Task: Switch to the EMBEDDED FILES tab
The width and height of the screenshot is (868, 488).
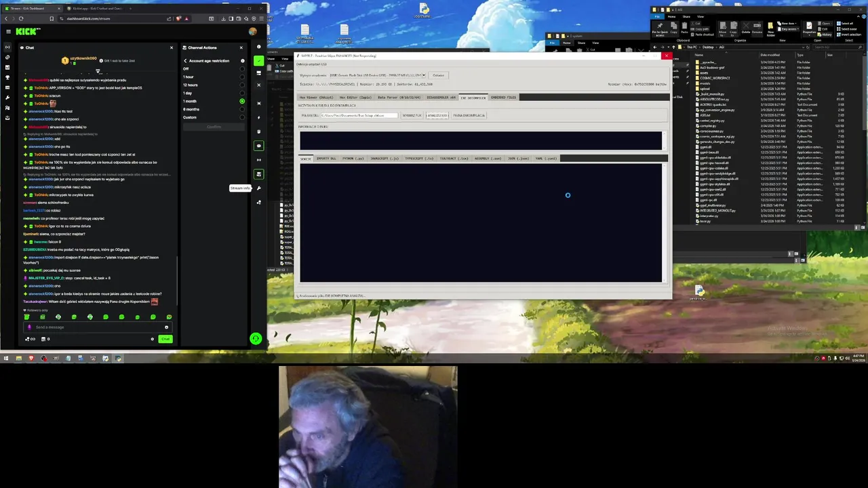Action: [x=503, y=98]
